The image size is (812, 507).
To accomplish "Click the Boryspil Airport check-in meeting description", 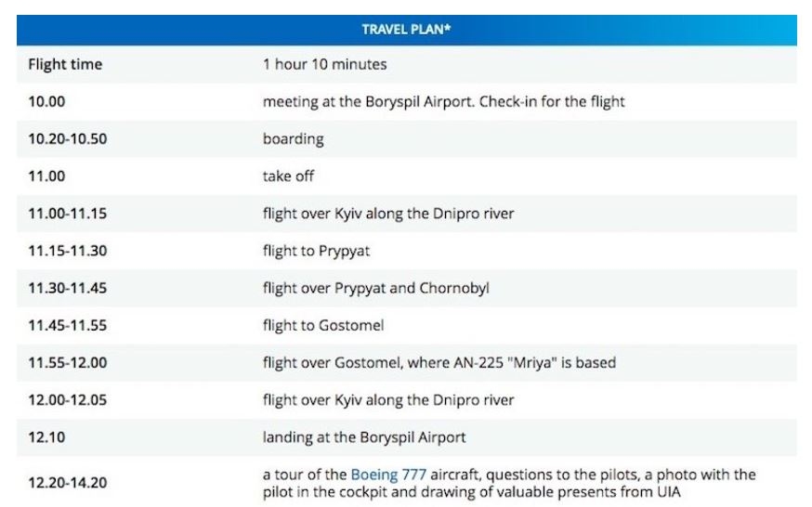I will click(x=443, y=101).
